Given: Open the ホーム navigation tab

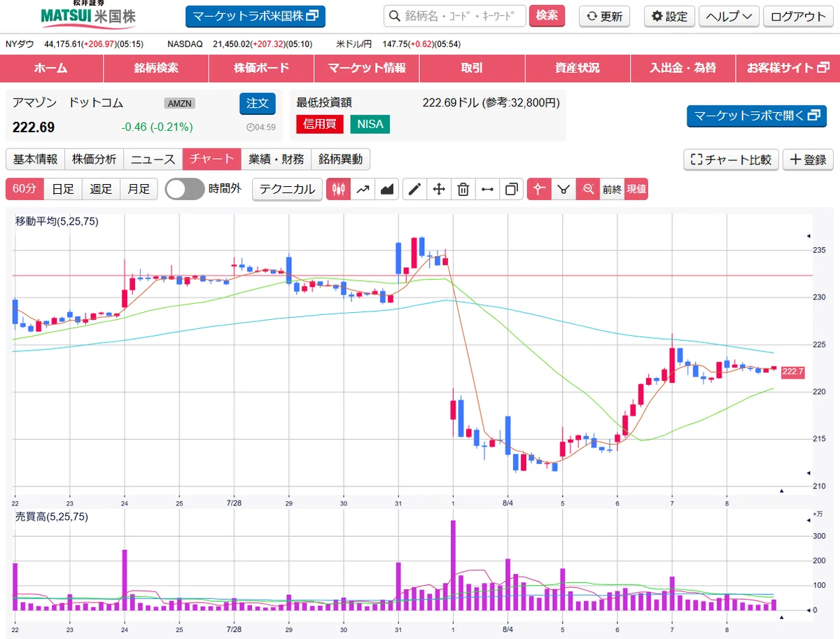Looking at the screenshot, I should click(51, 68).
